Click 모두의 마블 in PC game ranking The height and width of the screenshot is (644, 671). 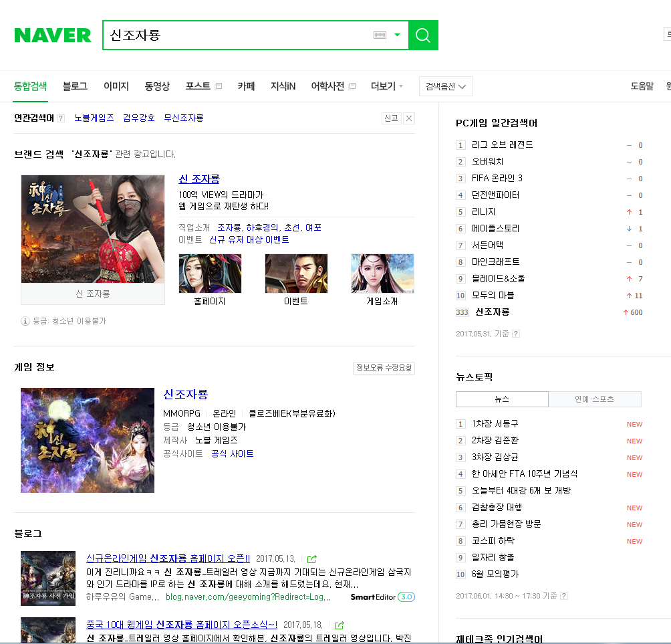[493, 295]
